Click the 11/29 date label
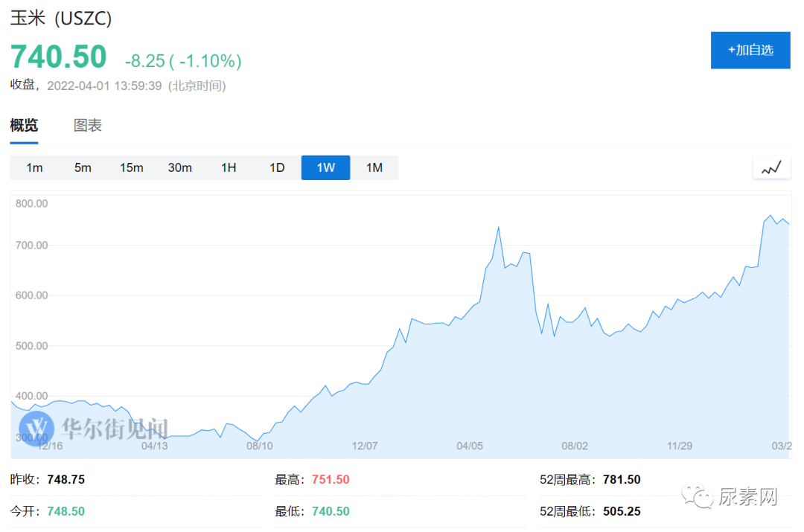Viewport: 804px width, 532px height. pos(680,446)
